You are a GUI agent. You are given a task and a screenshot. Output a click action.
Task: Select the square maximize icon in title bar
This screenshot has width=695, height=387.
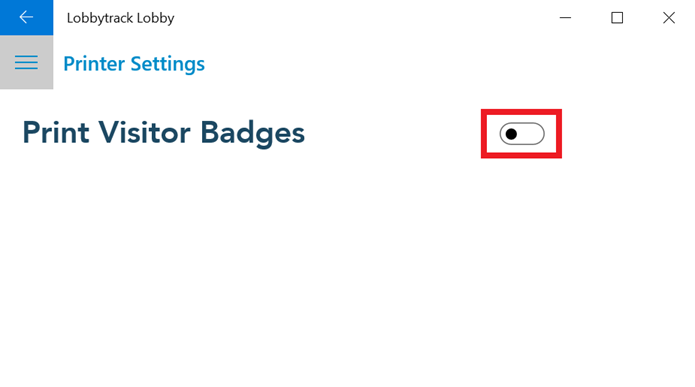pos(617,18)
